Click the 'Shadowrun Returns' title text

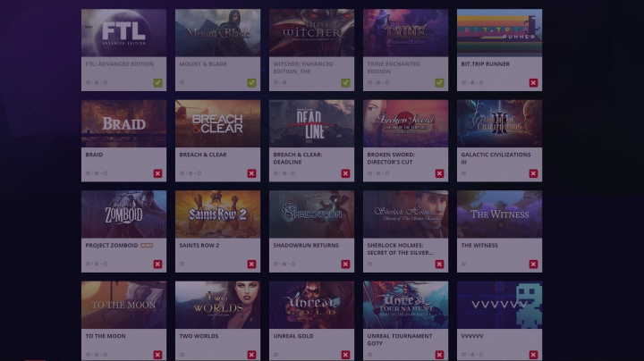(306, 246)
